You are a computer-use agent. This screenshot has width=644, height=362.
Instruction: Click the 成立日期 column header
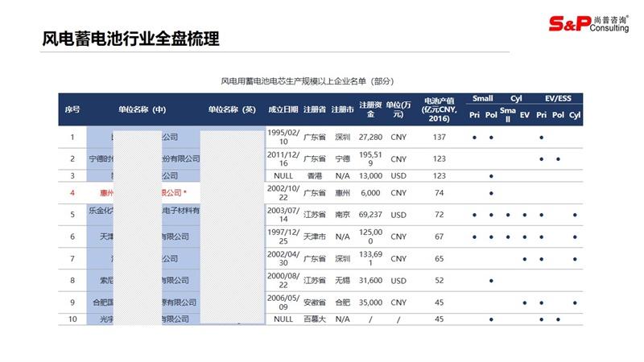(283, 109)
